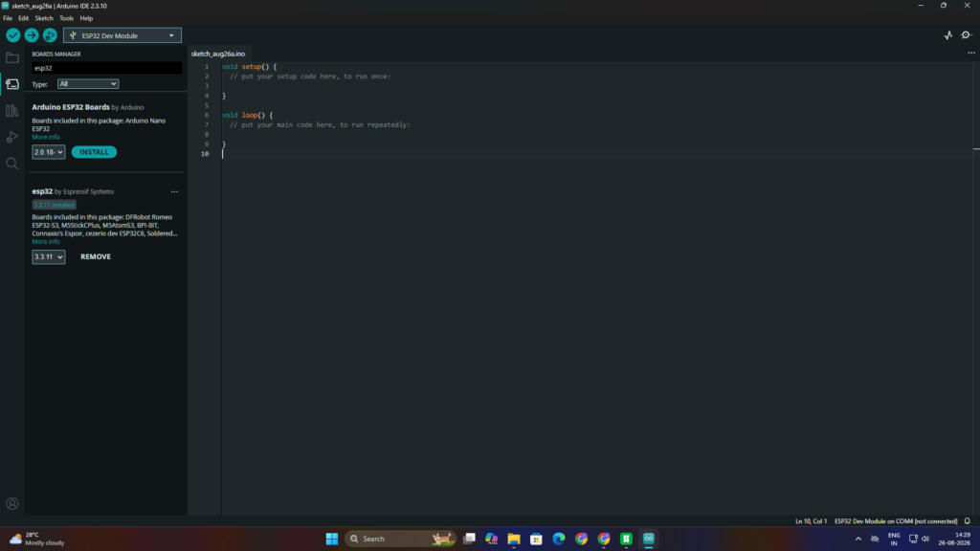Open ENG IN language indicator
This screenshot has width=980, height=551.
point(894,539)
